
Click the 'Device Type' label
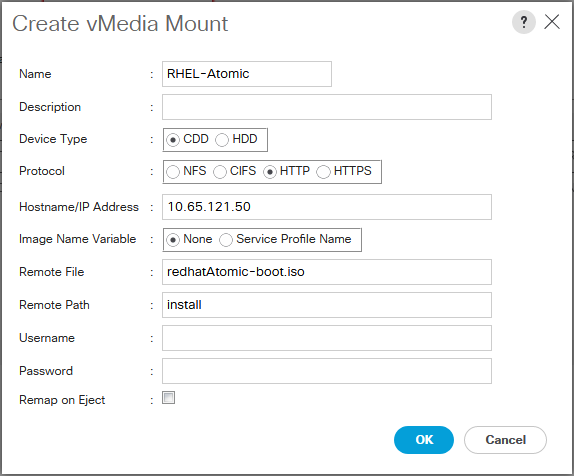(x=53, y=139)
